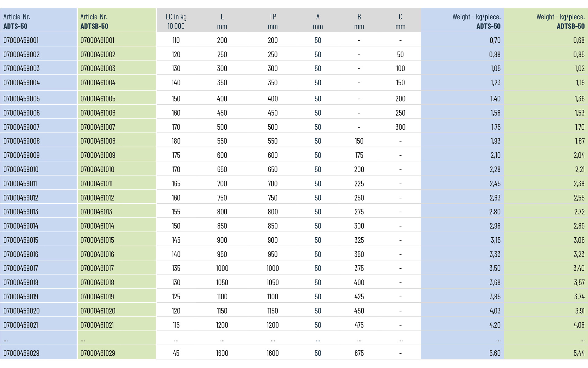Click the ADTS-50 Article-Nr. column header
Image resolution: width=588 pixels, height=368 pixels.
(17, 21)
